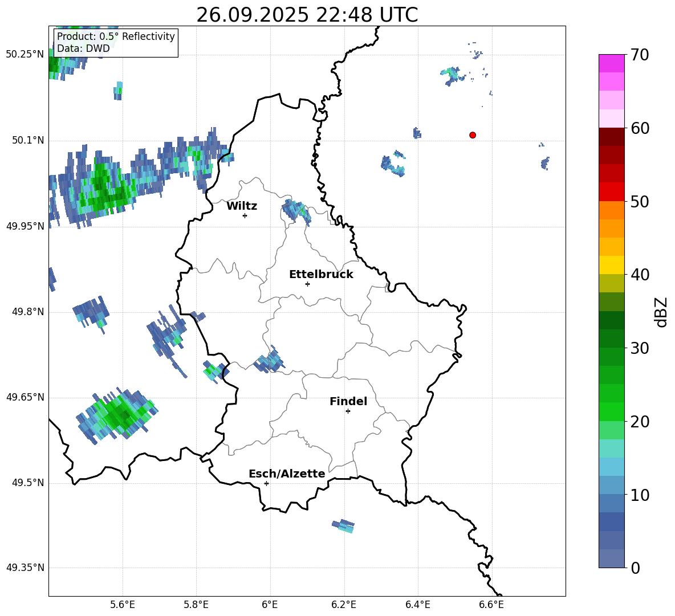Click the 'Data: DWD' text

point(83,48)
